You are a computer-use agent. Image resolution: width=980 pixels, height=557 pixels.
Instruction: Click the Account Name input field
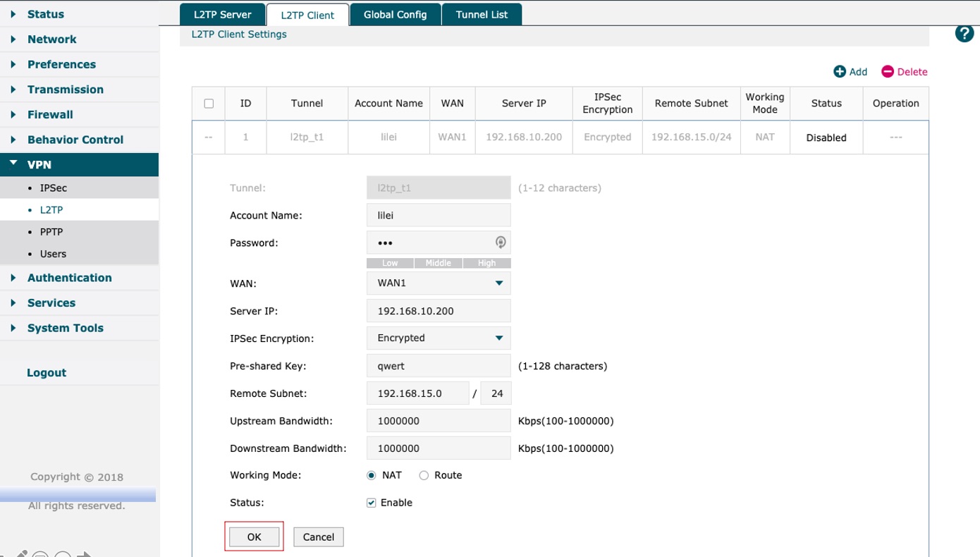click(439, 215)
